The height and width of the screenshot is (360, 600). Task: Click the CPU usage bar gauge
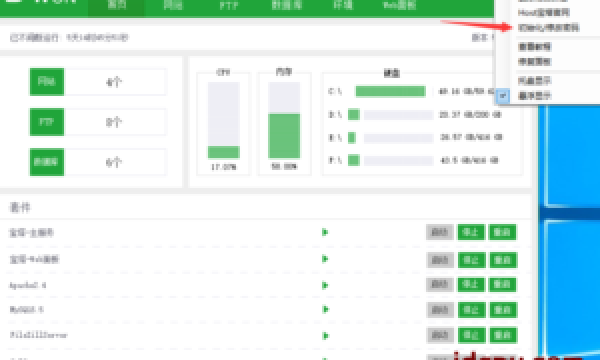(223, 120)
